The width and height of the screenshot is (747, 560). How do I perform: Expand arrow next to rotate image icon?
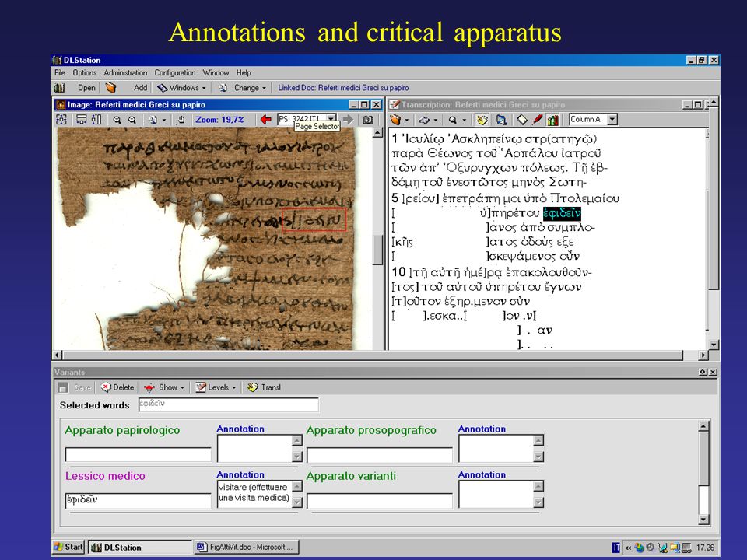coord(164,121)
